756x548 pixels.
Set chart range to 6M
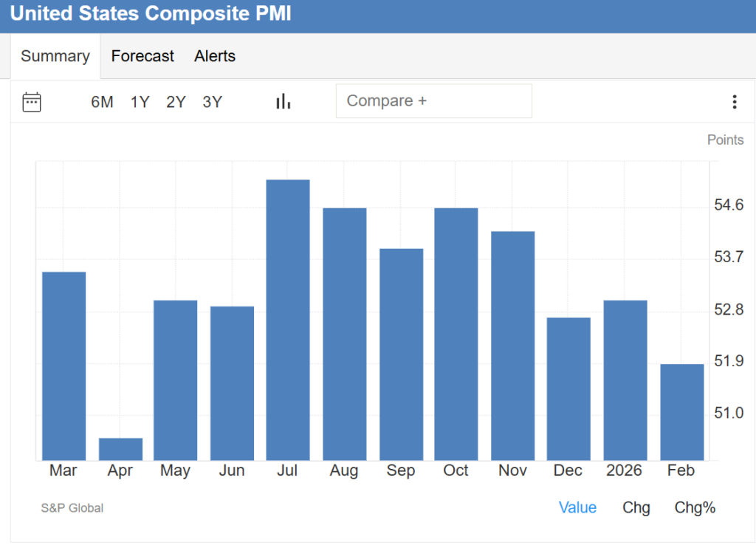(x=102, y=102)
